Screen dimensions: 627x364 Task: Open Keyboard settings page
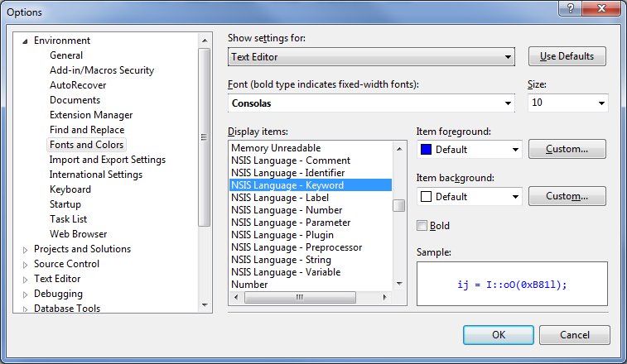(x=70, y=189)
